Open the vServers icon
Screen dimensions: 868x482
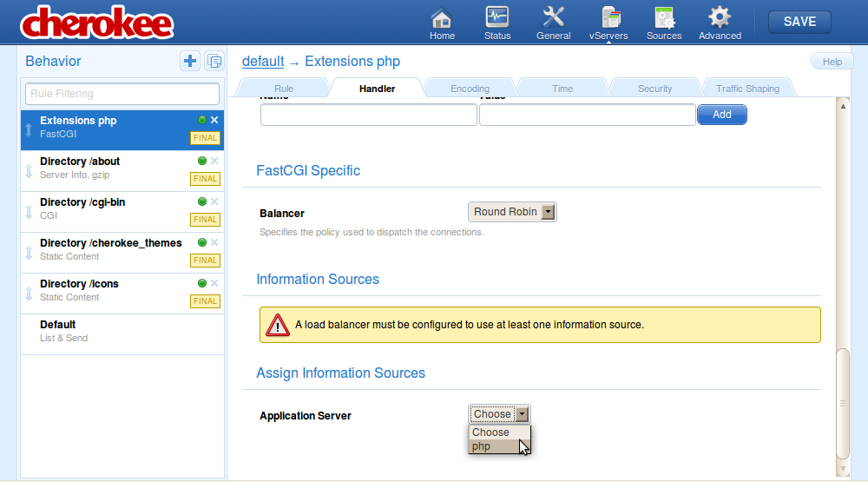pyautogui.click(x=608, y=23)
